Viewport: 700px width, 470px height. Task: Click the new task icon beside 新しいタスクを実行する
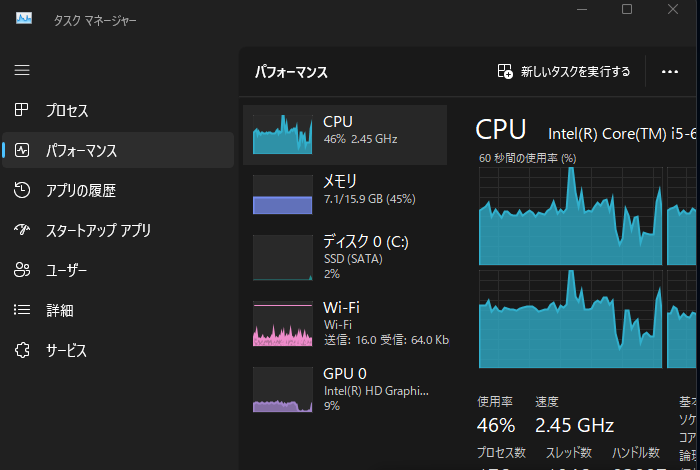(505, 71)
